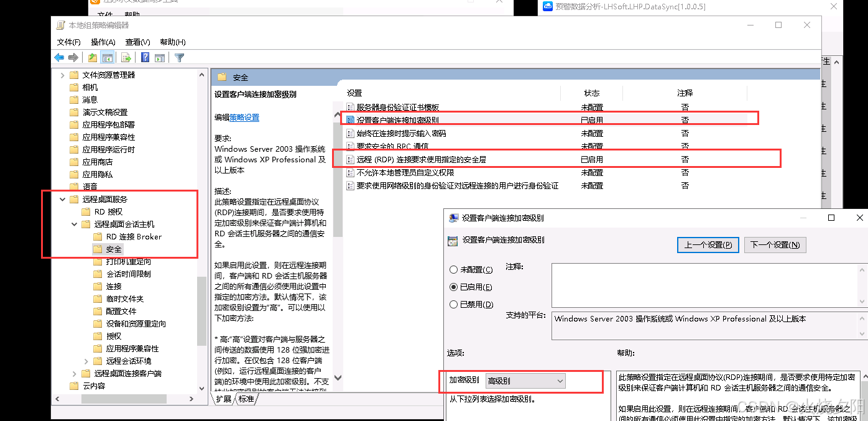Image resolution: width=868 pixels, height=421 pixels.
Task: Open the 操作(A) menu
Action: tap(102, 42)
